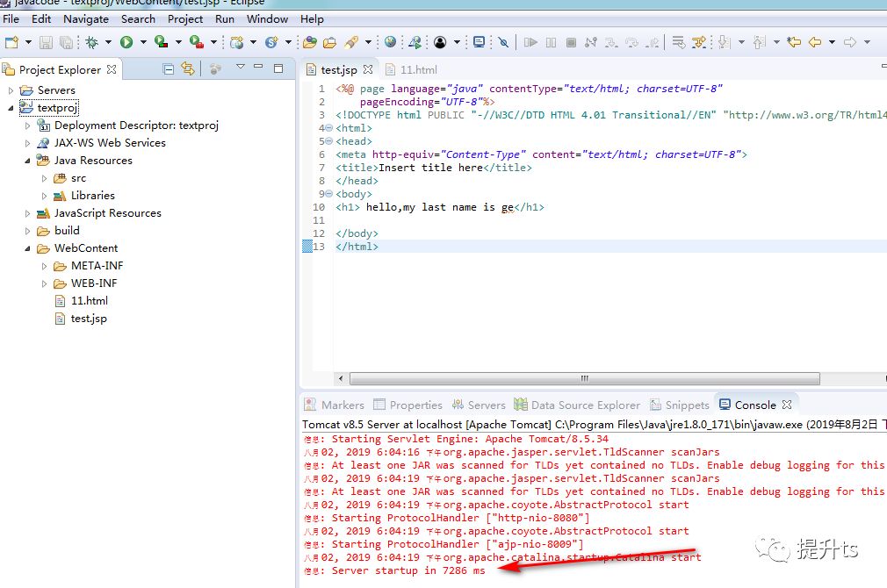Click the Step Into icon
The image size is (887, 588).
[x=611, y=42]
